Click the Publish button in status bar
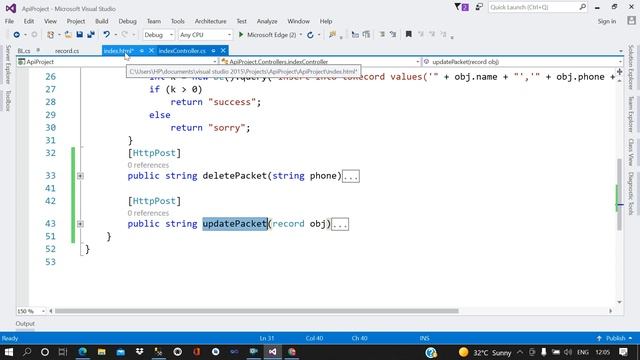The height and width of the screenshot is (360, 640). (x=615, y=338)
